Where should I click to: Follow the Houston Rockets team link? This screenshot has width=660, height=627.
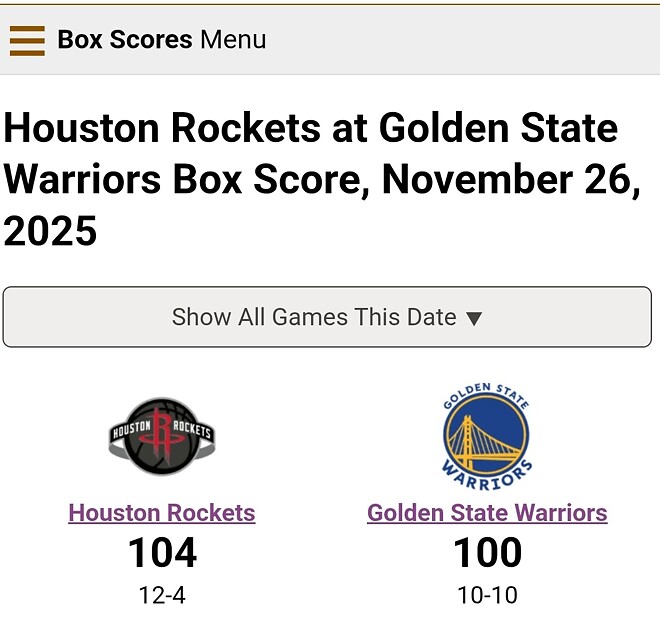(161, 513)
